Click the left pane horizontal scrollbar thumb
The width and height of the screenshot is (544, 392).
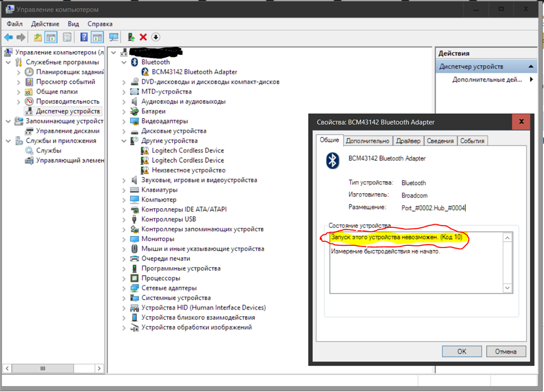tap(42, 369)
